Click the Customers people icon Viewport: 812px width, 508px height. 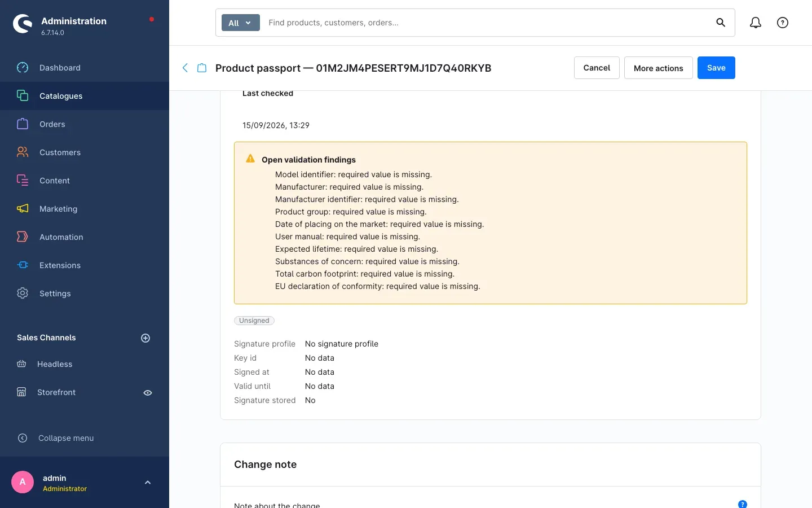(23, 152)
